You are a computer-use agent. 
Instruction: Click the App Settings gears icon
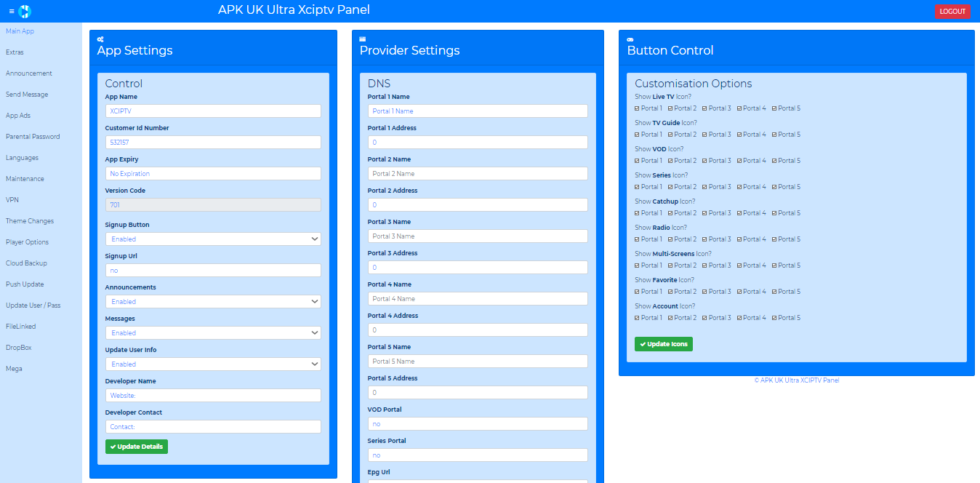tap(100, 39)
